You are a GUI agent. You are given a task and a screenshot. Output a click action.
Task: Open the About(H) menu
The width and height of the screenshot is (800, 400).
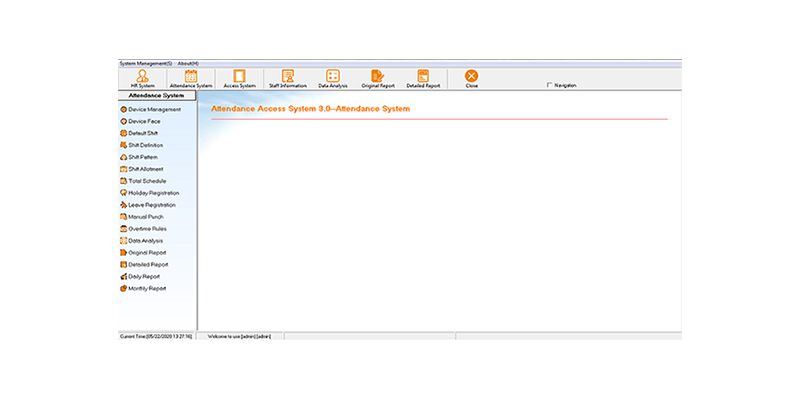pos(188,64)
